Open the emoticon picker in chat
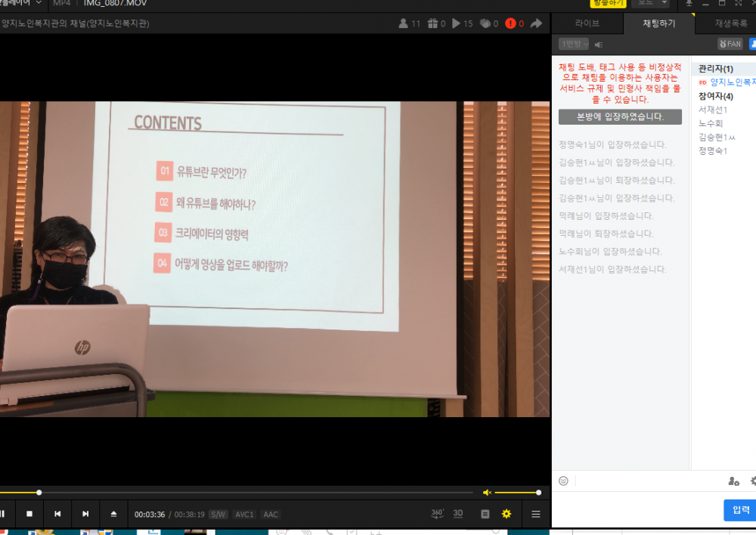Screen dimensions: 756x535 563,481
